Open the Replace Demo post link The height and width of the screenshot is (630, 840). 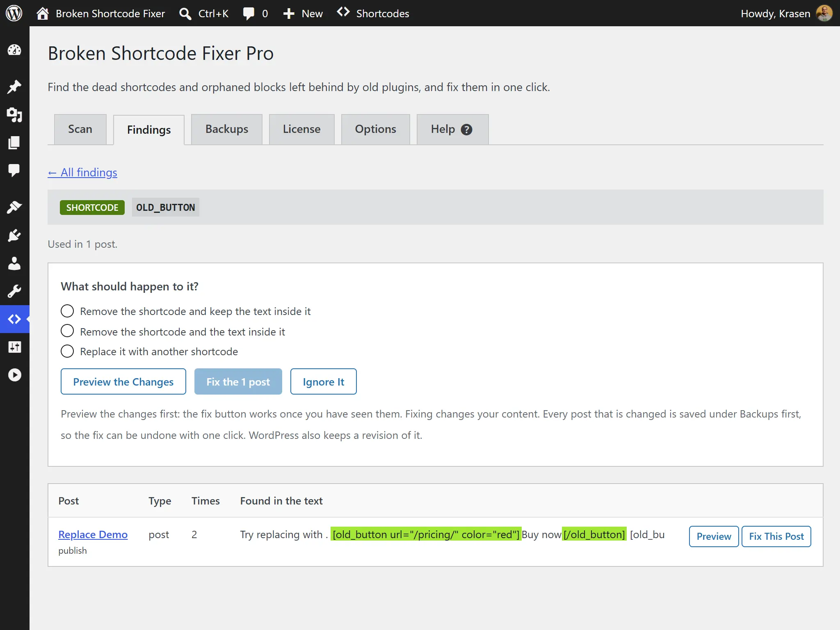click(x=93, y=534)
